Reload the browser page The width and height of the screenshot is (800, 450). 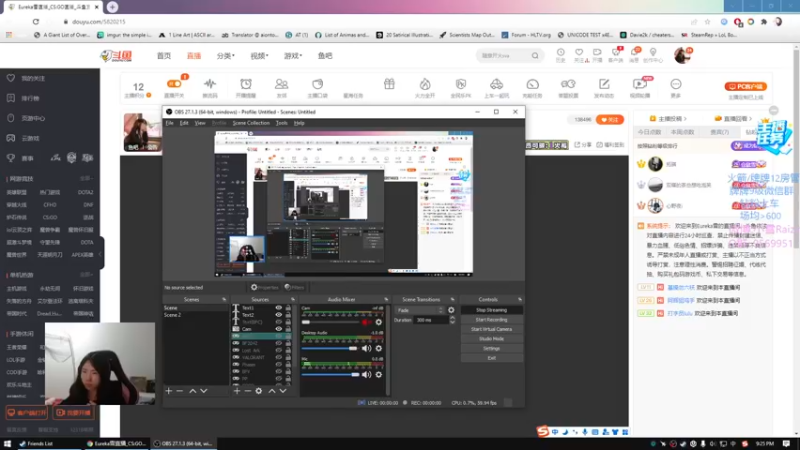pyautogui.click(x=36, y=22)
